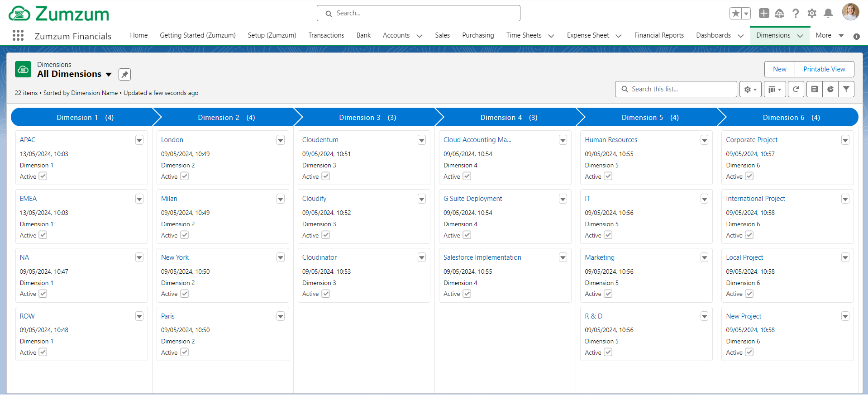The height and width of the screenshot is (395, 868).
Task: Expand the Dashboards tab chevron
Action: (740, 36)
